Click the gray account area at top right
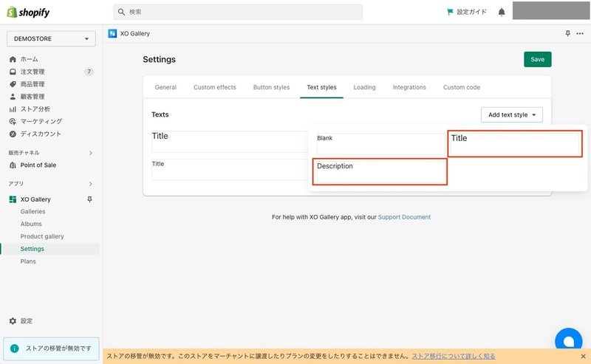Viewport: 591px width, 364px height. click(551, 10)
